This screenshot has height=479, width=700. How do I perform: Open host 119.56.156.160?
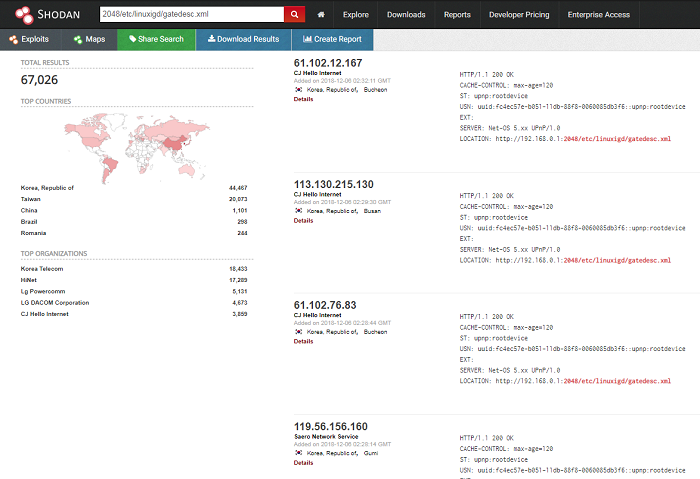tap(331, 427)
